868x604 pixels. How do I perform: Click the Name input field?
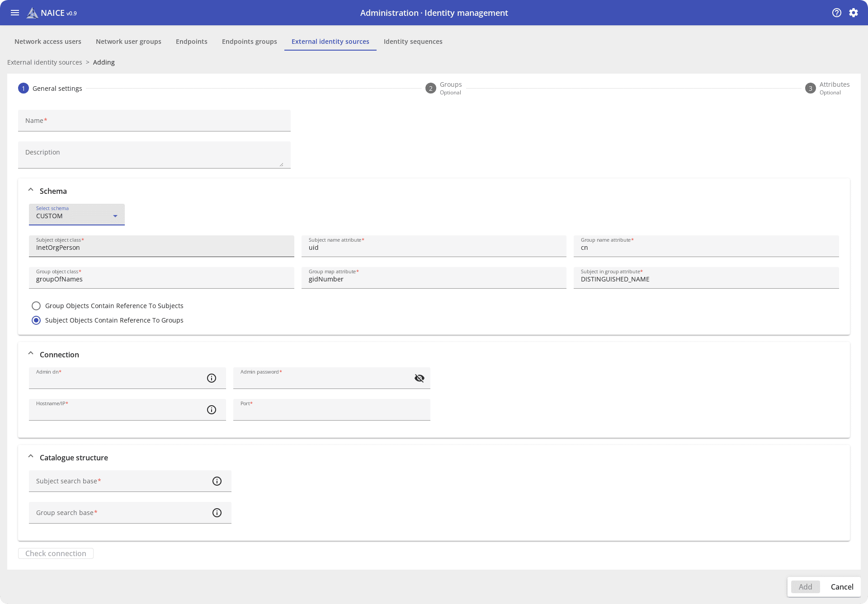[154, 121]
